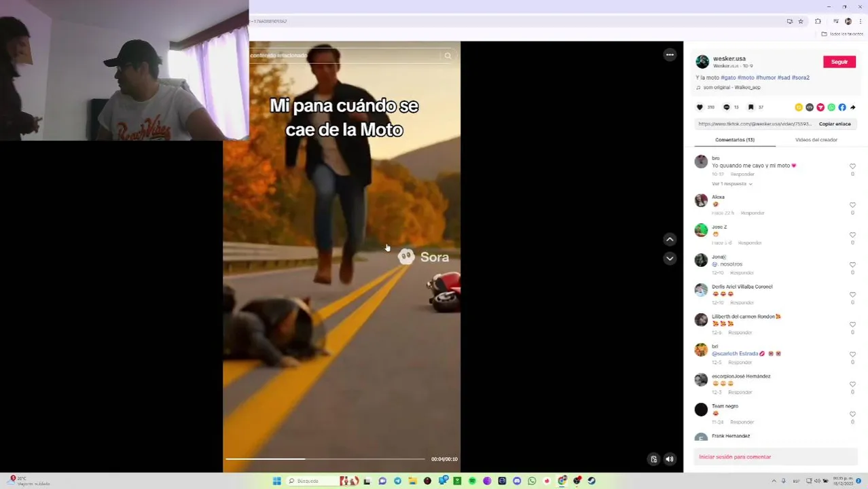Screen dimensions: 868x489
Task: Open Spotify from the taskbar
Action: pos(472,481)
